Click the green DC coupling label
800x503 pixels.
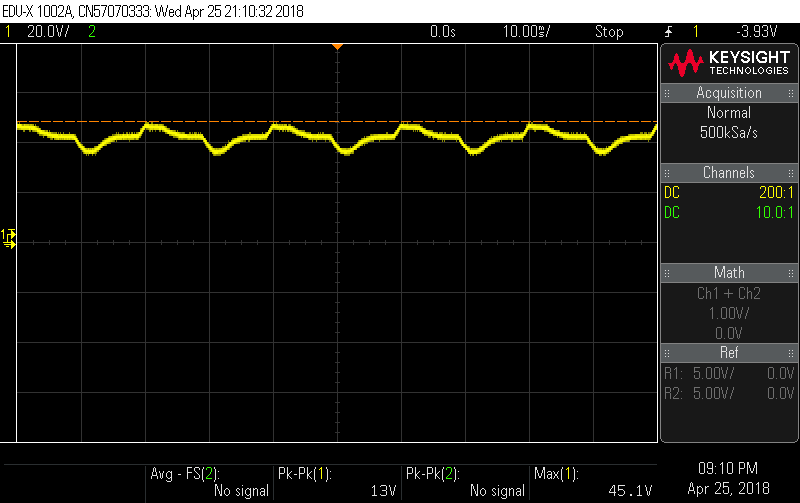672,212
